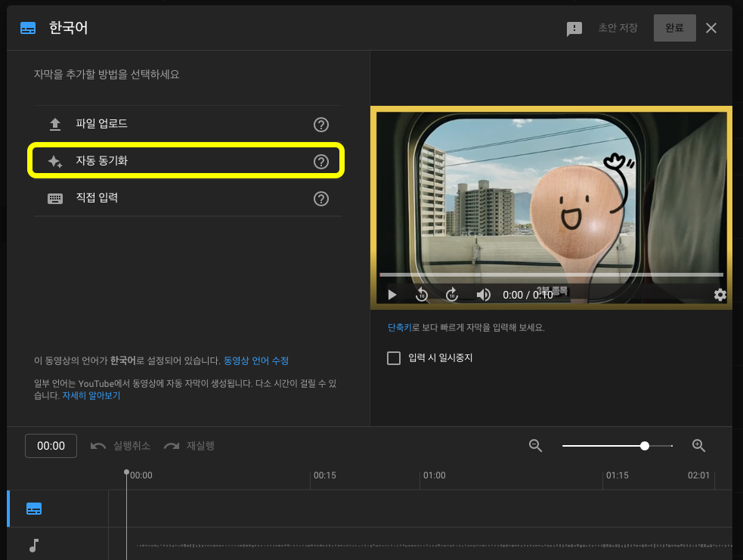This screenshot has width=743, height=560.
Task: Click the audio waveform track
Action: click(435, 546)
